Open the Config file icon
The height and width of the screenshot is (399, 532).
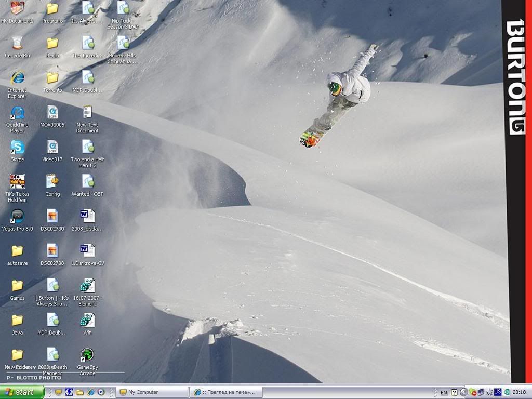tap(52, 185)
